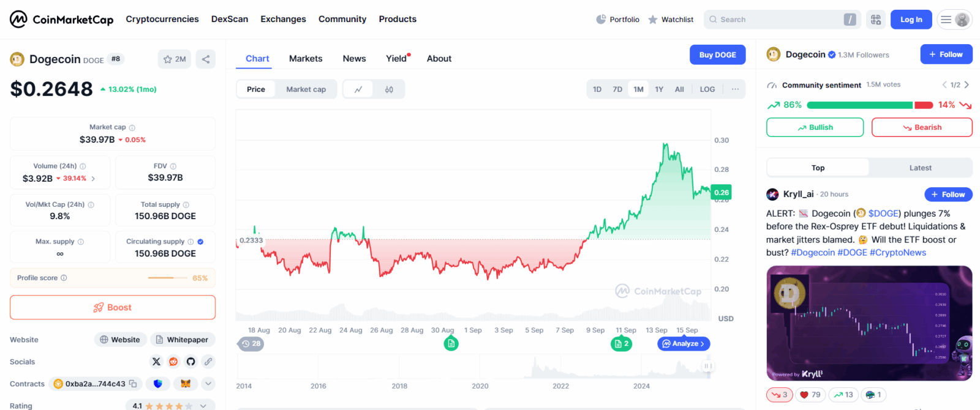This screenshot has height=410, width=980.
Task: Click the QR code app download icon
Action: (876, 20)
